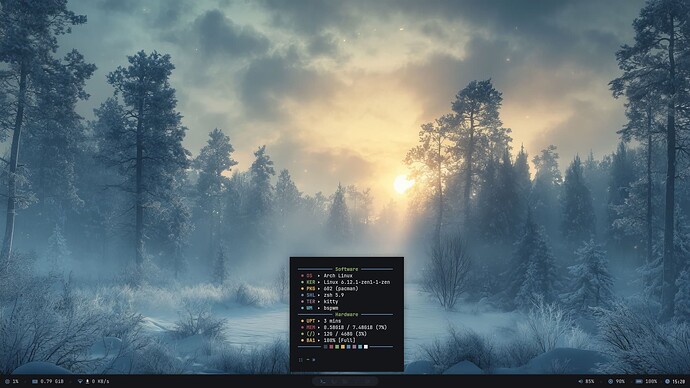Click the blue color block in the terminal palette
690x388 pixels.
349,347
